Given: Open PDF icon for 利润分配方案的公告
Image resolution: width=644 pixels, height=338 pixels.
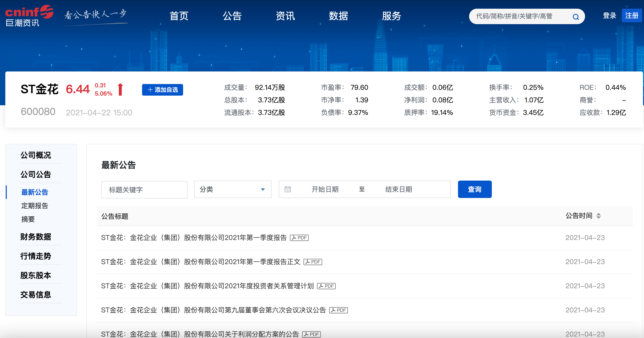Looking at the screenshot, I should tap(312, 334).
